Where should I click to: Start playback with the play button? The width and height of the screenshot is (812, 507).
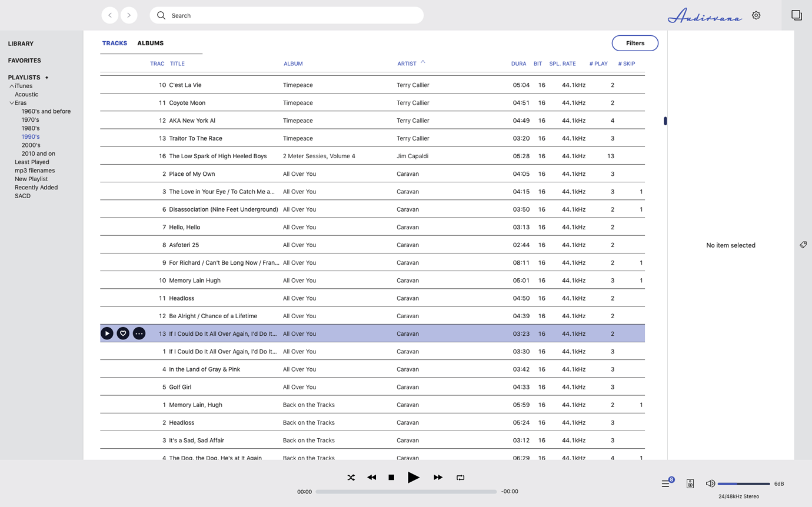click(x=414, y=478)
